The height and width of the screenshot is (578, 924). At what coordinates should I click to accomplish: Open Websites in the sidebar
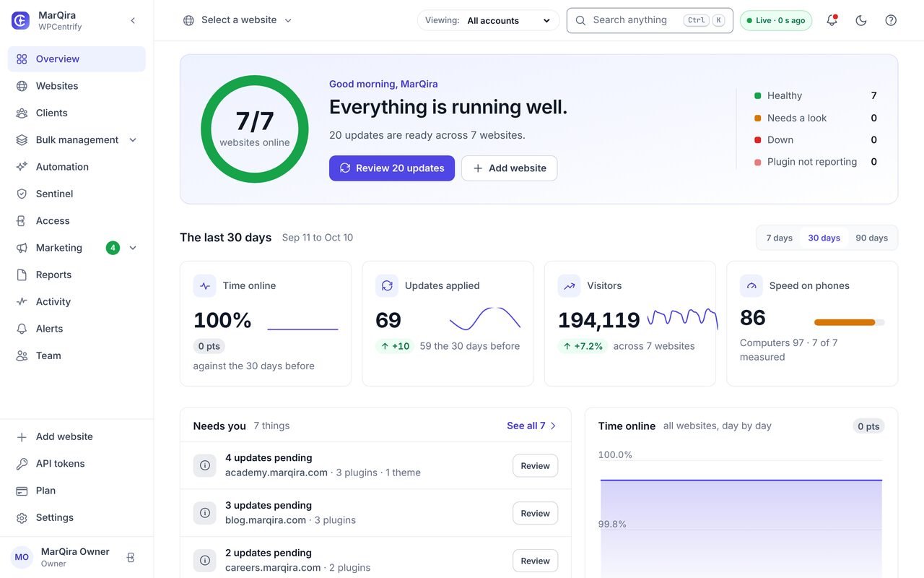tap(77, 86)
